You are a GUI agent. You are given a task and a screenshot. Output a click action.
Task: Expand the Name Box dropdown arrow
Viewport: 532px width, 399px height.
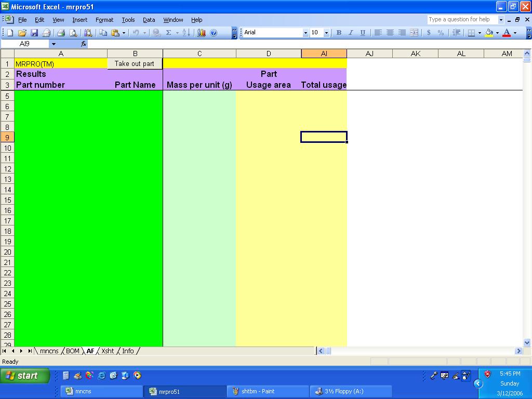[x=54, y=44]
